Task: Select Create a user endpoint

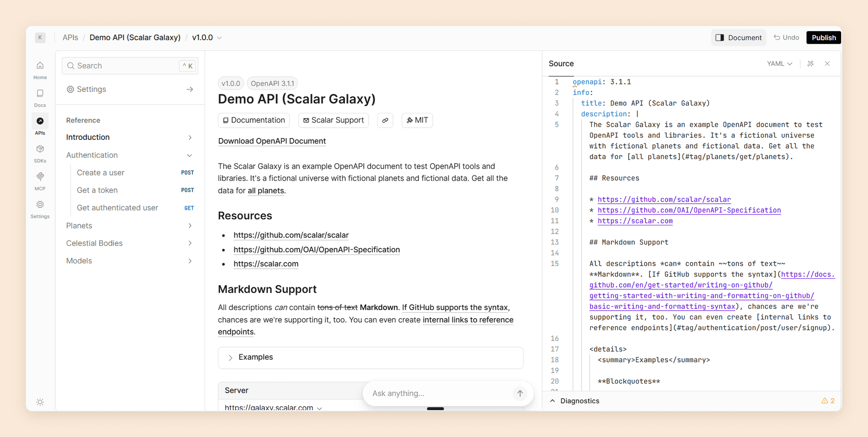Action: click(130, 173)
